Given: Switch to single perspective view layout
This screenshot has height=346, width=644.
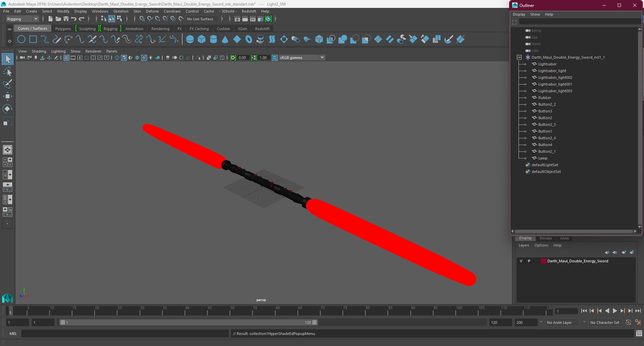Looking at the screenshot, I should [7, 150].
